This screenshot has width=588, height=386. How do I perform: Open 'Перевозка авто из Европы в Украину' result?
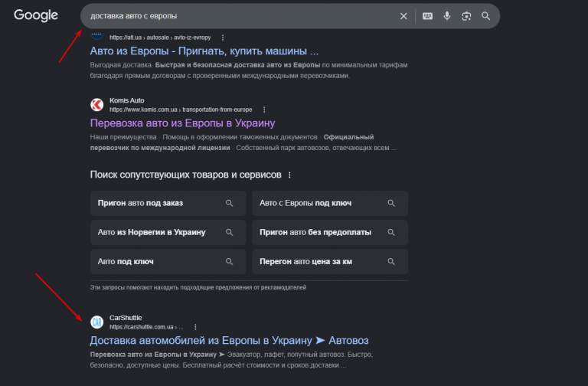183,123
